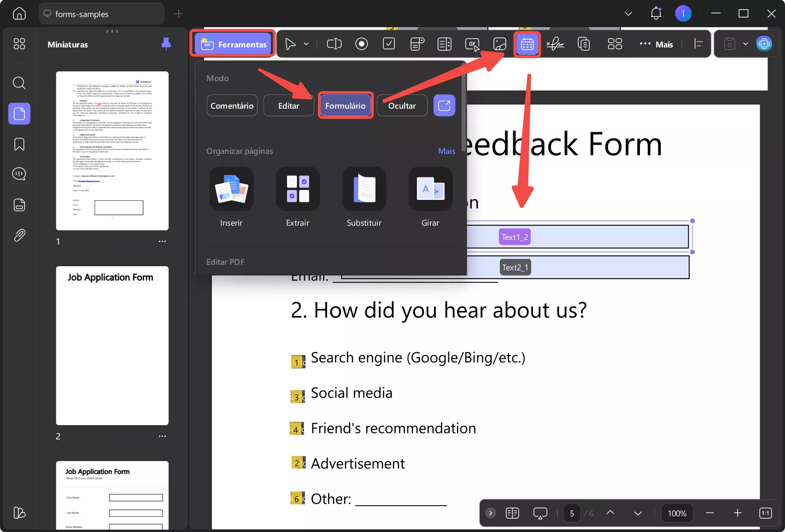Click the share icon next to Ocultar

[444, 105]
